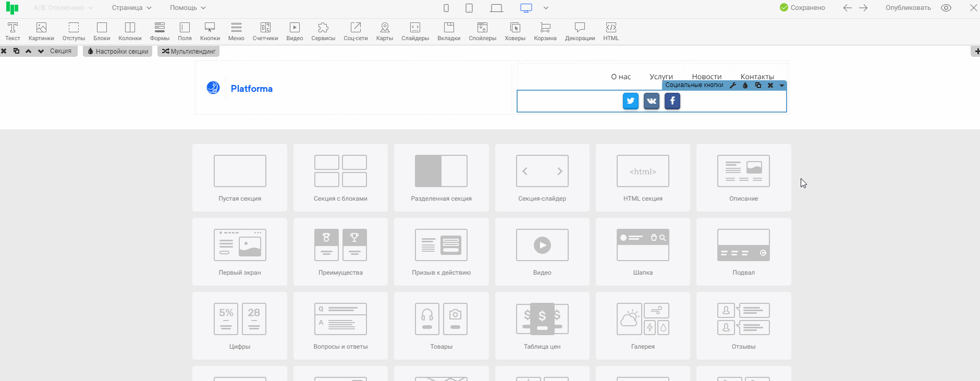Switch to tablet preview mode
Screen dimensions: 980x381
point(469,8)
